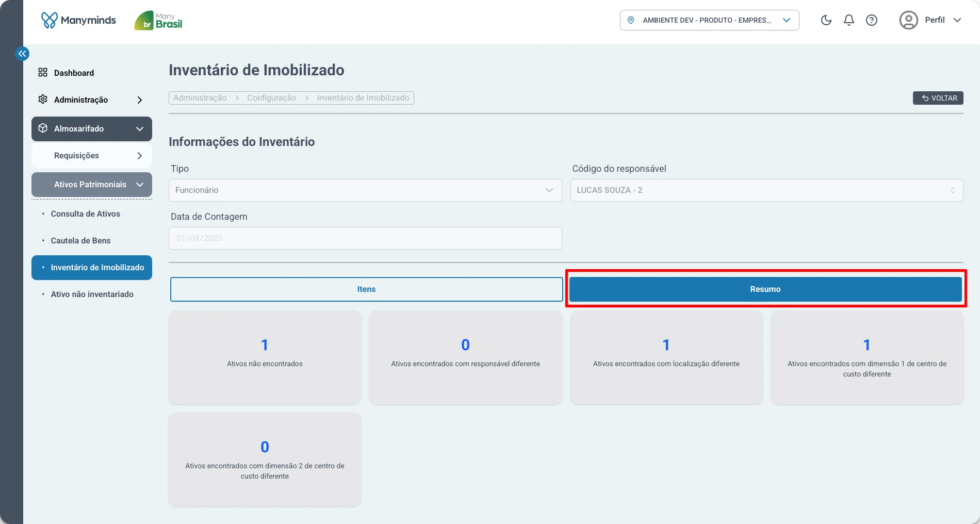Toggle dark mode moon icon

pyautogui.click(x=826, y=20)
